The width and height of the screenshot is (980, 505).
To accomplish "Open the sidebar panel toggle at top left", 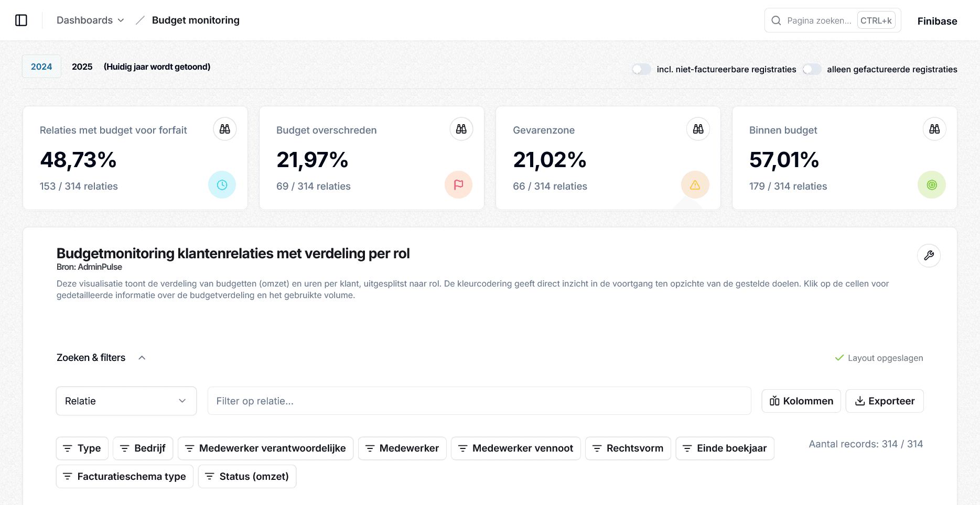I will tap(21, 19).
